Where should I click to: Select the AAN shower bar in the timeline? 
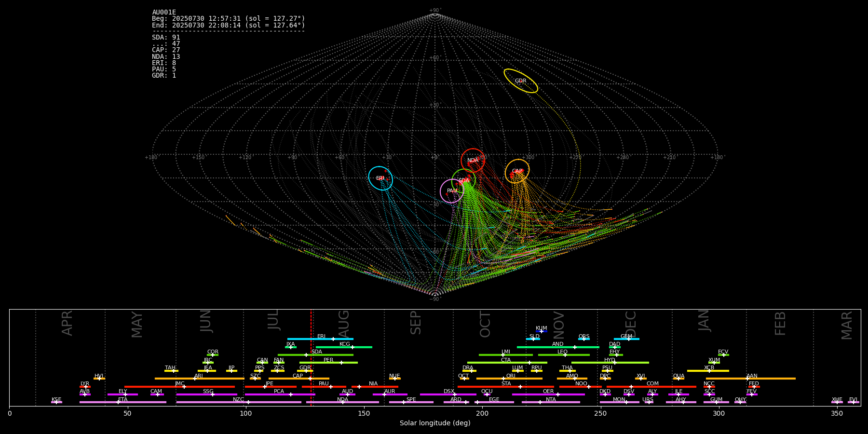(x=751, y=379)
